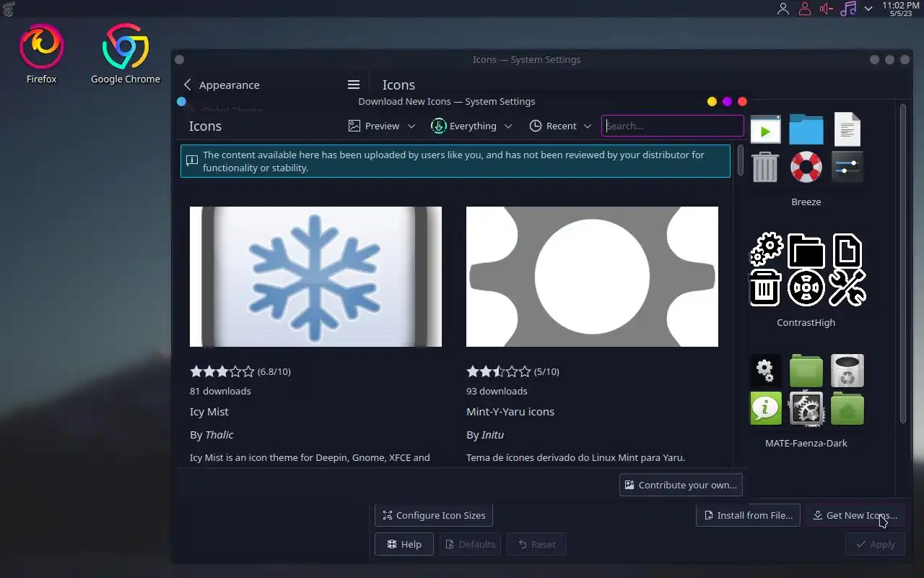Image resolution: width=924 pixels, height=578 pixels.
Task: Click Contribute your own button
Action: [x=681, y=485]
